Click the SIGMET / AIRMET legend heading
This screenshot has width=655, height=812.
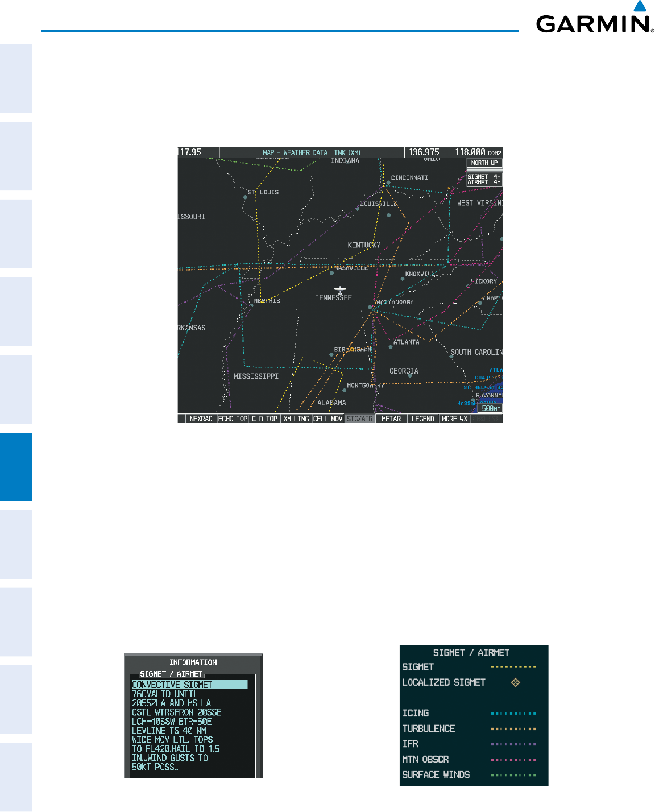471,653
